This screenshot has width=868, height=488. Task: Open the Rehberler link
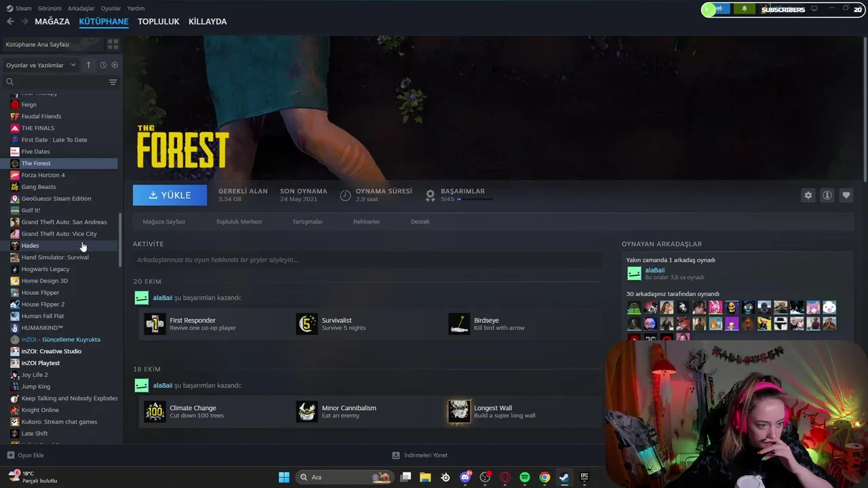click(366, 222)
